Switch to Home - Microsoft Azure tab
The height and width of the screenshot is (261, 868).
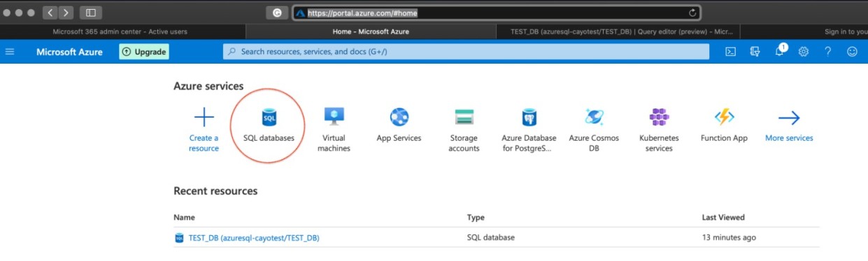(371, 31)
